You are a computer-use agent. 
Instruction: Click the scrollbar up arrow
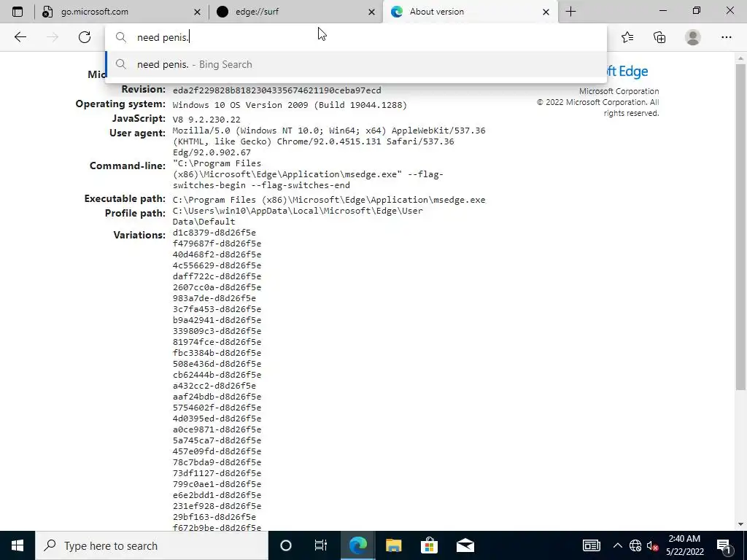point(740,58)
